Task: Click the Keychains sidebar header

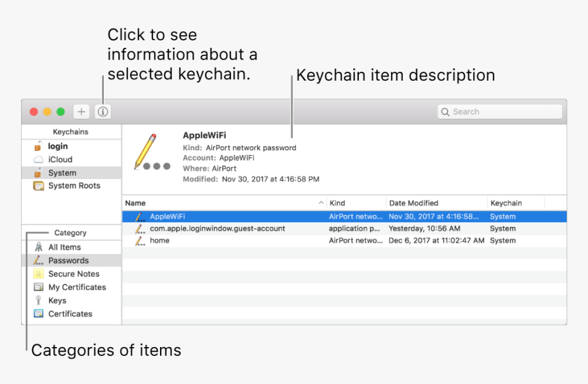Action: click(70, 132)
